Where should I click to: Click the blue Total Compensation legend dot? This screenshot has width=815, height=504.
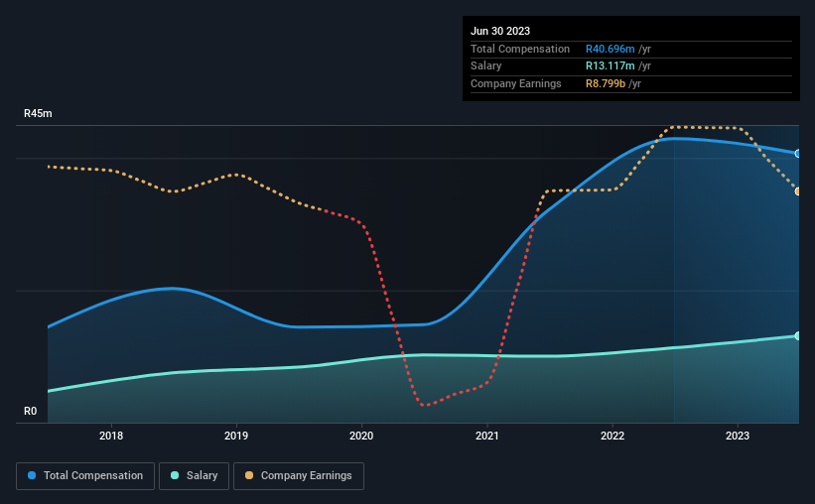pyautogui.click(x=32, y=475)
